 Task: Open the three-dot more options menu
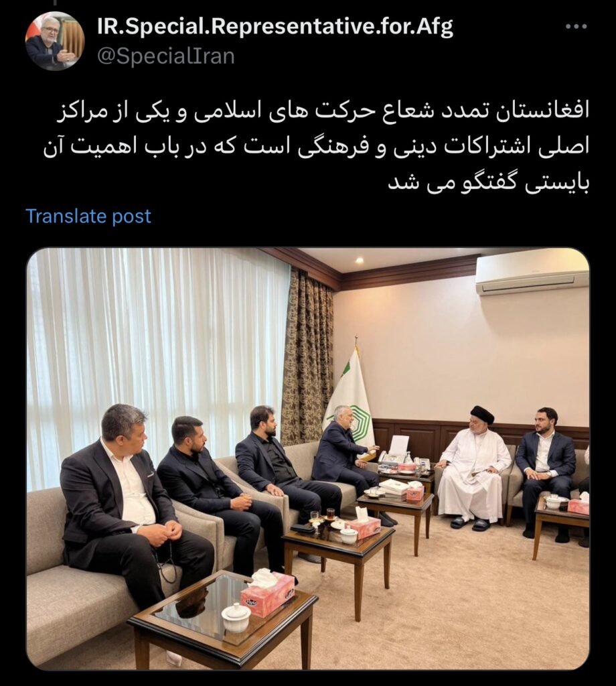(x=576, y=27)
